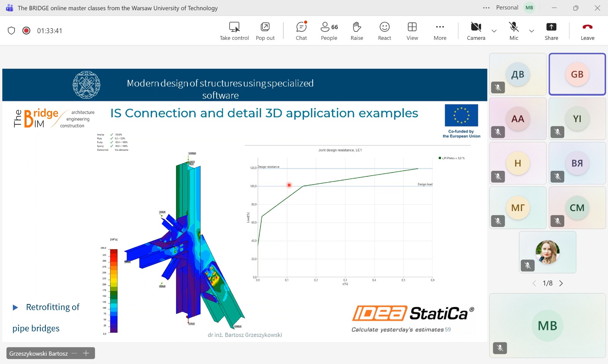Pop out the shared content
The image size is (608, 364).
click(265, 31)
